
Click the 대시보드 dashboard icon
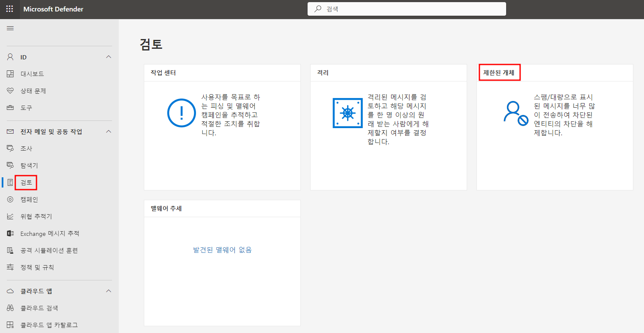click(x=10, y=74)
